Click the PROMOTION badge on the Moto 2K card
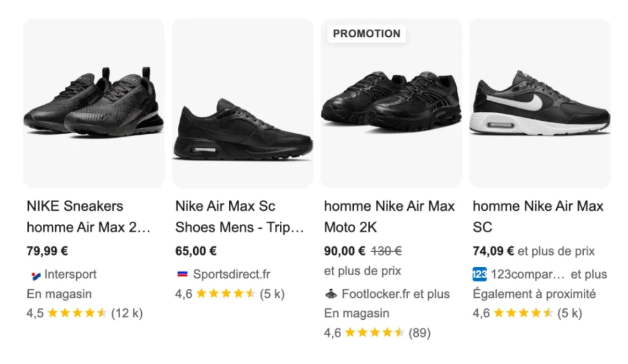The image size is (628, 364). pos(366,34)
